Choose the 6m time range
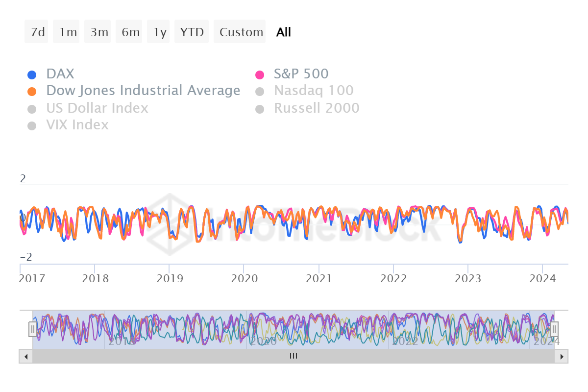The height and width of the screenshot is (392, 588). [130, 32]
